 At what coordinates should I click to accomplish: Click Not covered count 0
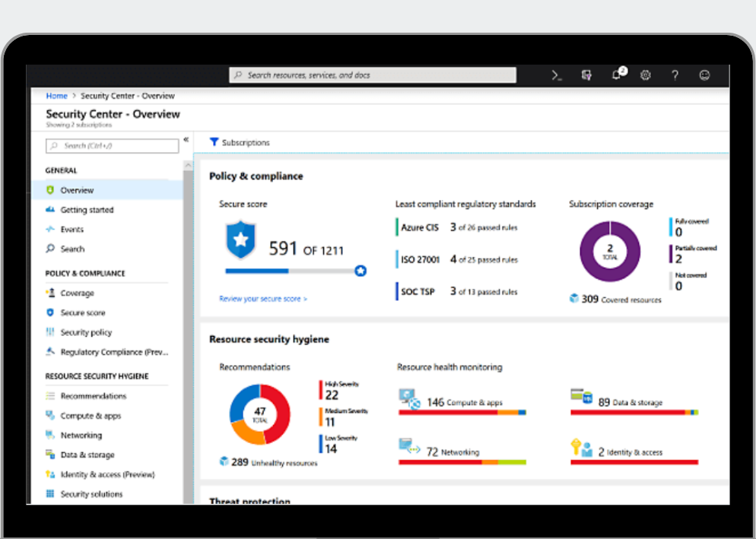click(679, 286)
